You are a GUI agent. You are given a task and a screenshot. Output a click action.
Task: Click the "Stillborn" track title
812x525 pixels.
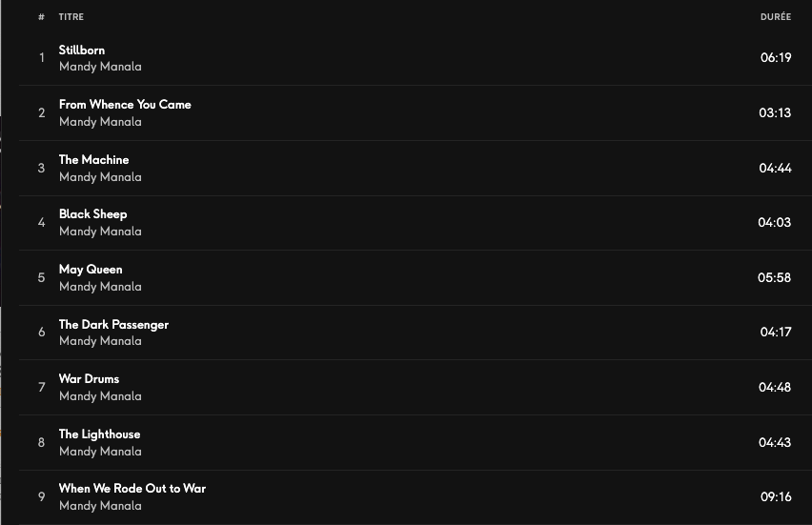[x=82, y=50]
